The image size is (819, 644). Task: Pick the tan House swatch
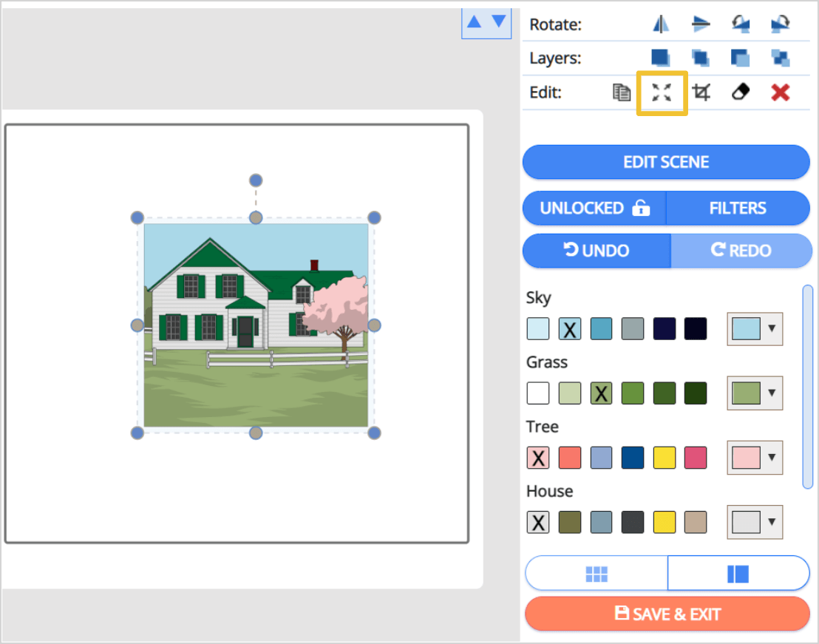tap(696, 522)
